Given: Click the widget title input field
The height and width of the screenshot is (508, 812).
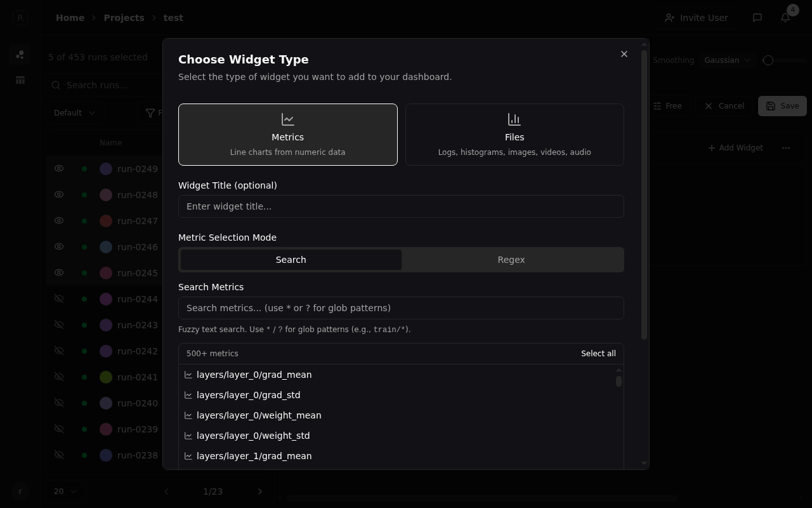Looking at the screenshot, I should (401, 206).
